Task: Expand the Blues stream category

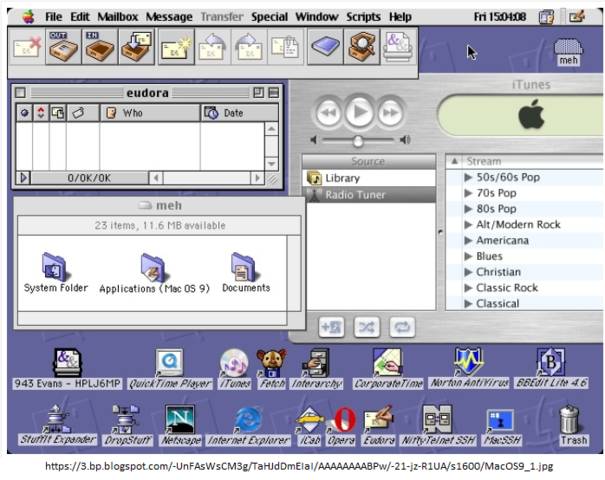Action: (468, 256)
